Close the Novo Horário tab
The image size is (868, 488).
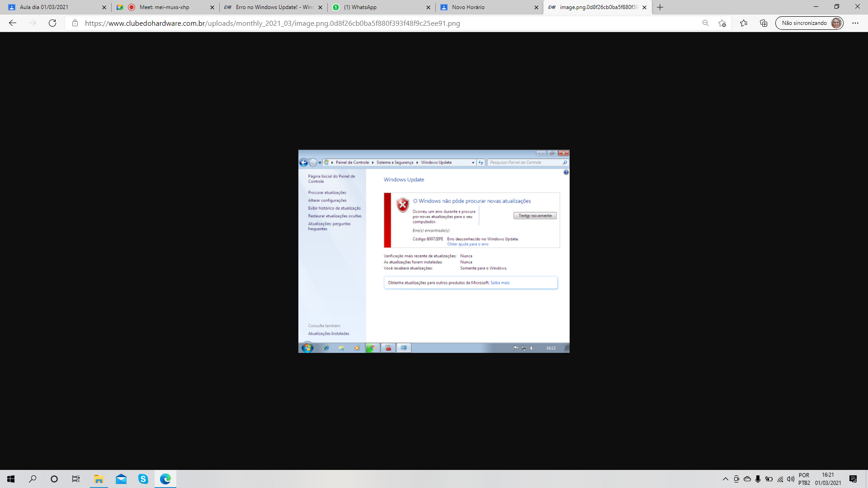[536, 7]
